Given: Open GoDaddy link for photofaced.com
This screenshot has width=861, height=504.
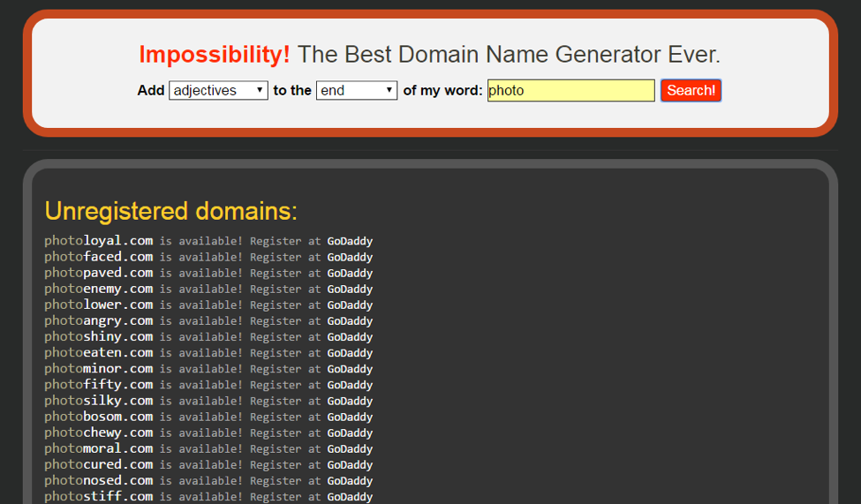Looking at the screenshot, I should tap(350, 257).
